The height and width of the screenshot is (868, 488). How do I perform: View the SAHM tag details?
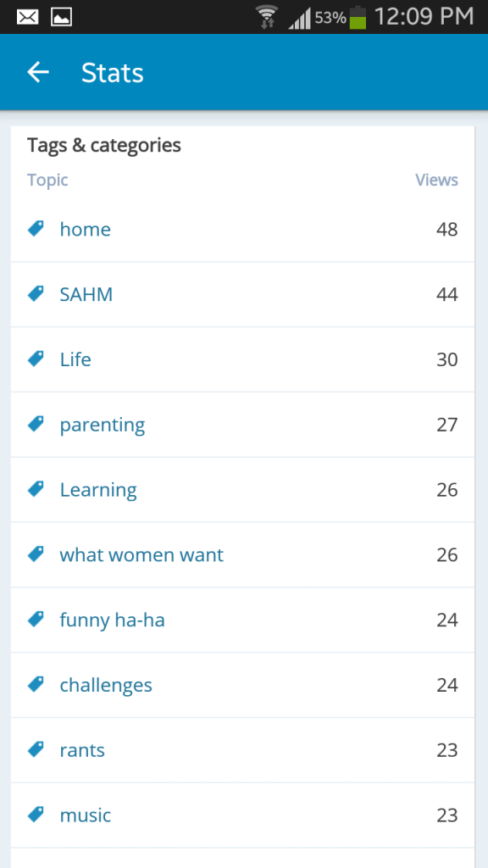[85, 294]
